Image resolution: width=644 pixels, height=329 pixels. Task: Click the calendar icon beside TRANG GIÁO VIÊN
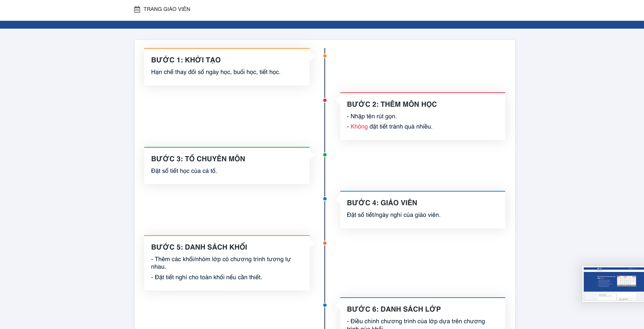point(137,9)
